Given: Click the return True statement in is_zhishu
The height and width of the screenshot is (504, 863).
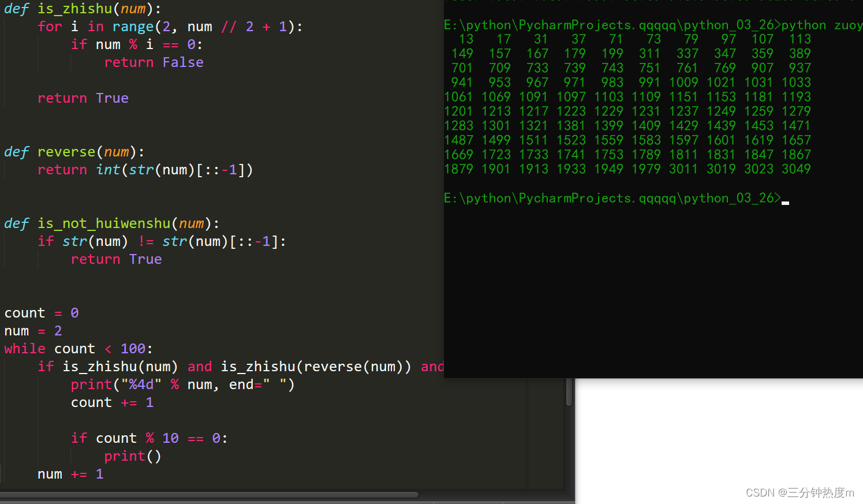Looking at the screenshot, I should point(83,98).
